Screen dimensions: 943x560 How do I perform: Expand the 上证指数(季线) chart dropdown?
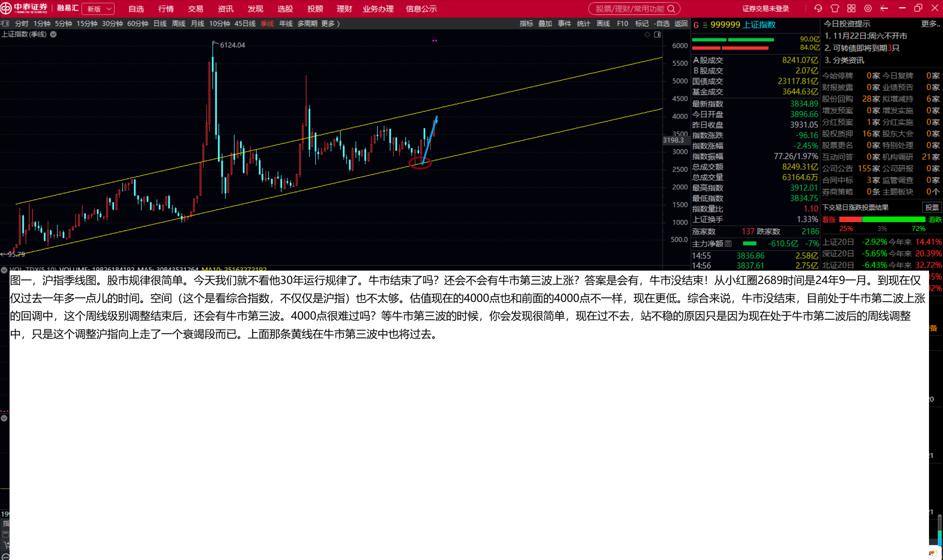(x=54, y=34)
